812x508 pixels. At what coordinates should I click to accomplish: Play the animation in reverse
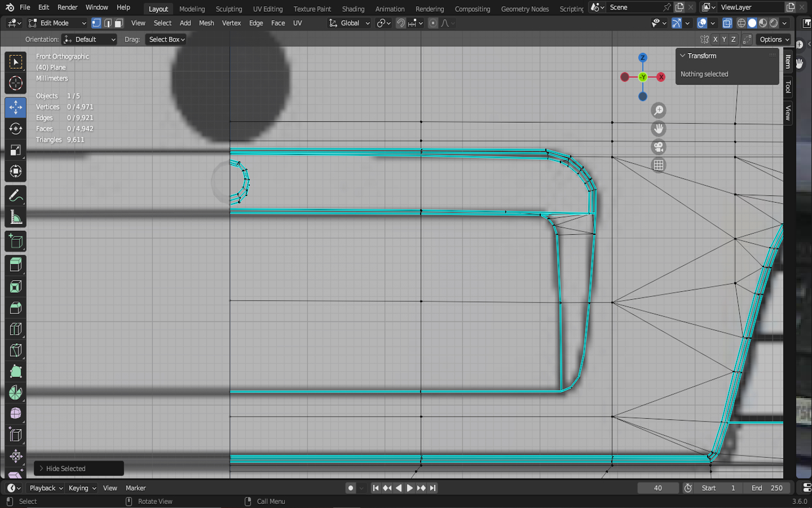click(x=399, y=488)
